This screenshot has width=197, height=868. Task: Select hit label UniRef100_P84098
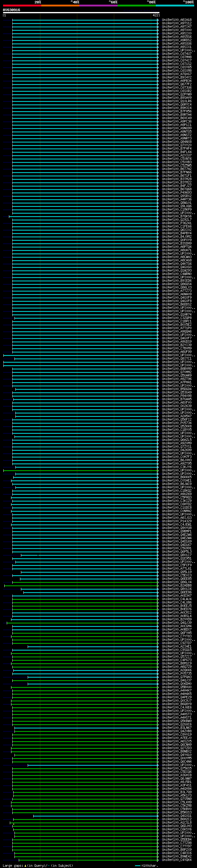tap(177, 396)
